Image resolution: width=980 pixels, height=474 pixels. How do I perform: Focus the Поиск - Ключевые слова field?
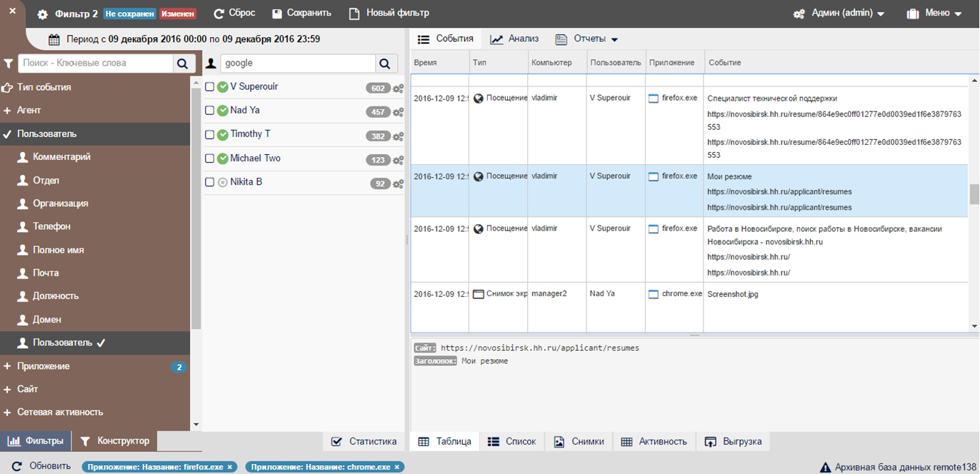tap(96, 63)
